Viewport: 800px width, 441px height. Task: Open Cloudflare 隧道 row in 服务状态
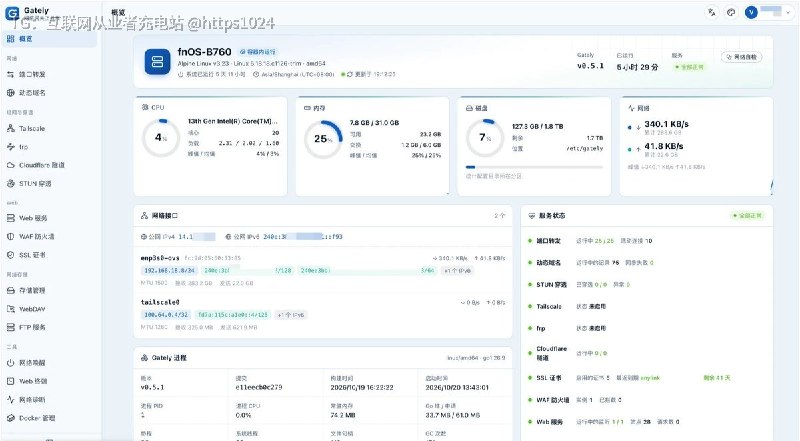(646, 353)
